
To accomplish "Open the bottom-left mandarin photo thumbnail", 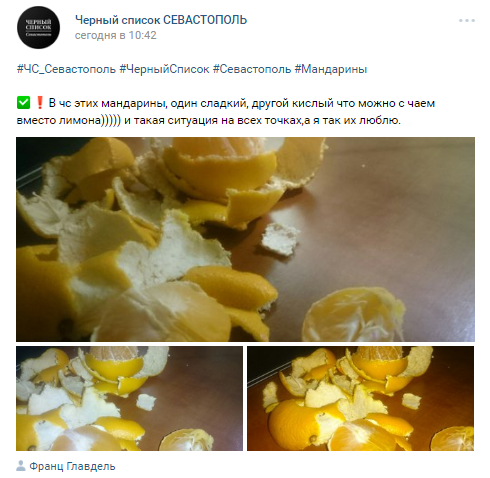I will 129,398.
